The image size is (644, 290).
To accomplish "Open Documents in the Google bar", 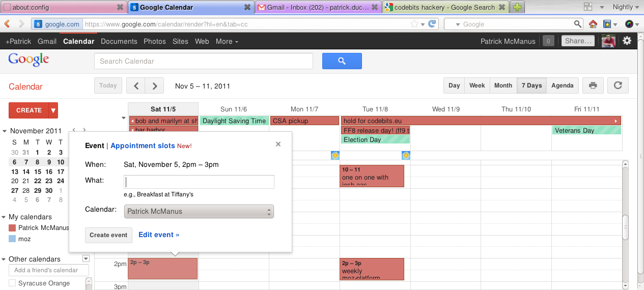I will 119,41.
